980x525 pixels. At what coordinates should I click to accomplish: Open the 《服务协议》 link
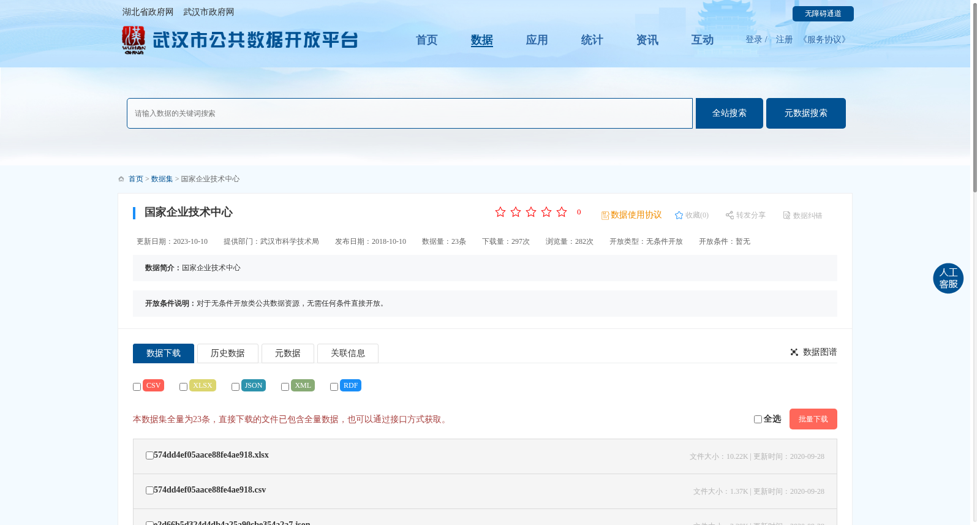click(824, 40)
